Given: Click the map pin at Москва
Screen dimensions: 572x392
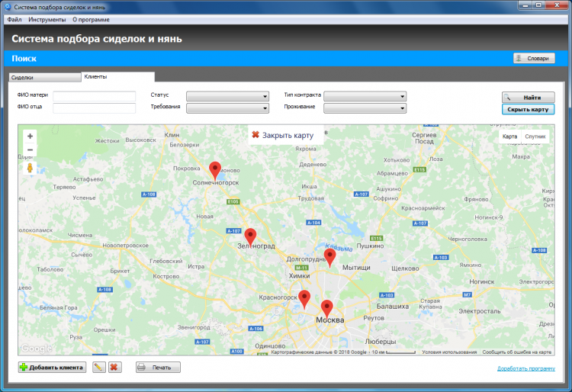Looking at the screenshot, I should pos(327,309).
